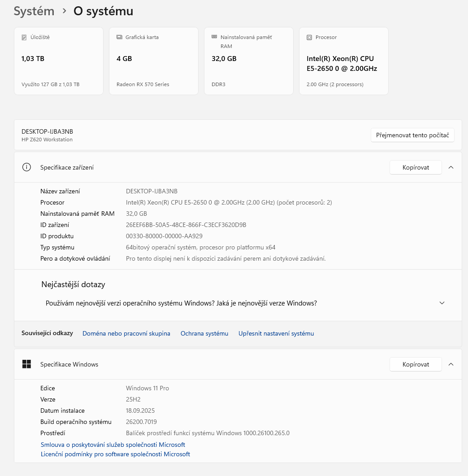Viewport: 468px width, 476px height.
Task: Click Přejmenovat tento počítač
Action: [412, 135]
